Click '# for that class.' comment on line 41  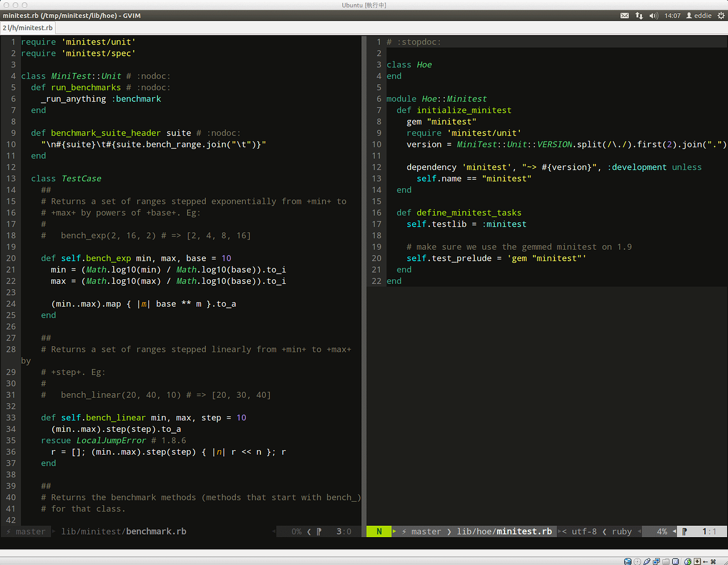pyautogui.click(x=83, y=509)
